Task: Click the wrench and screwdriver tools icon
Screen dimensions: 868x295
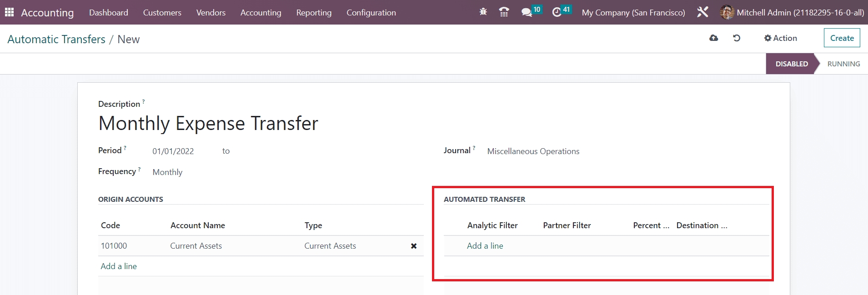Action: pos(702,12)
